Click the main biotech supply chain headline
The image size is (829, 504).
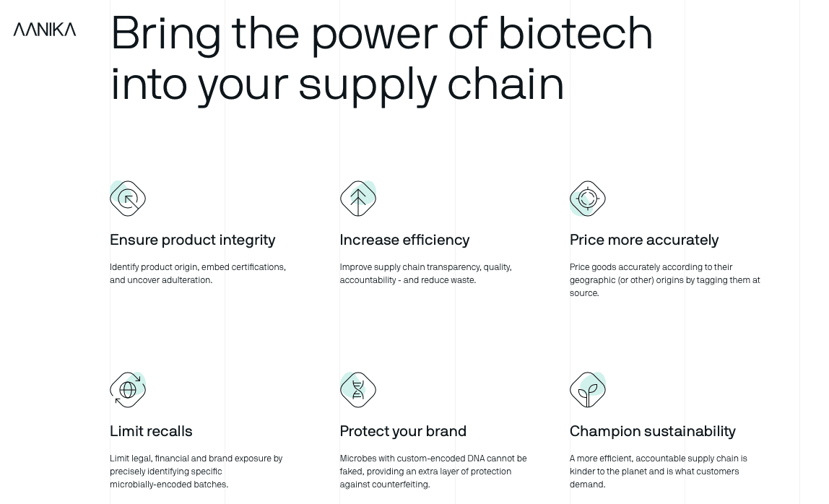pos(381,58)
